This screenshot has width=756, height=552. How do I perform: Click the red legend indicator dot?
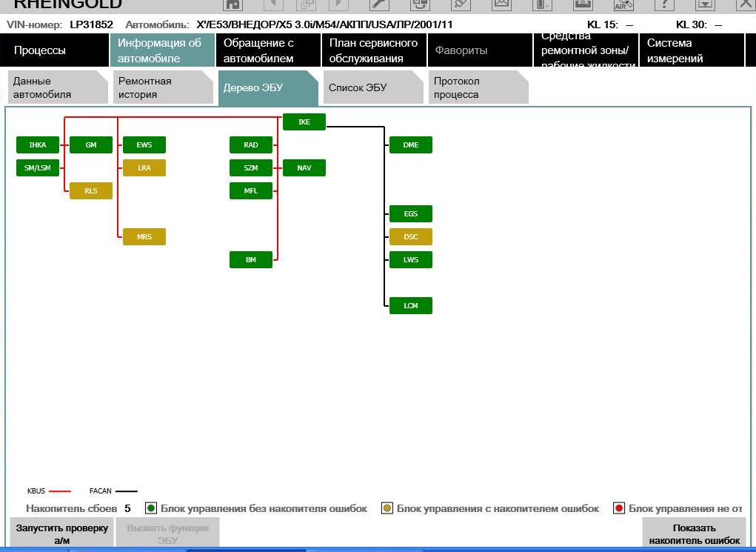coord(619,508)
